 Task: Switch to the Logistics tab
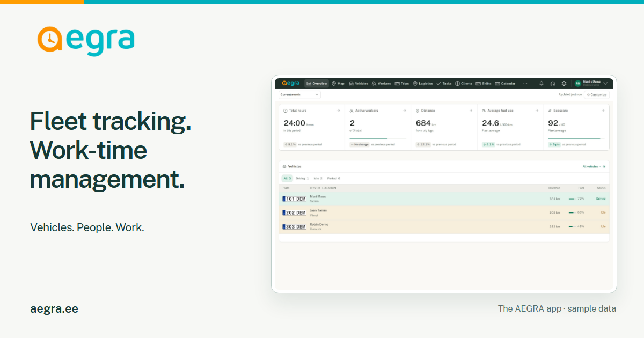coord(423,84)
